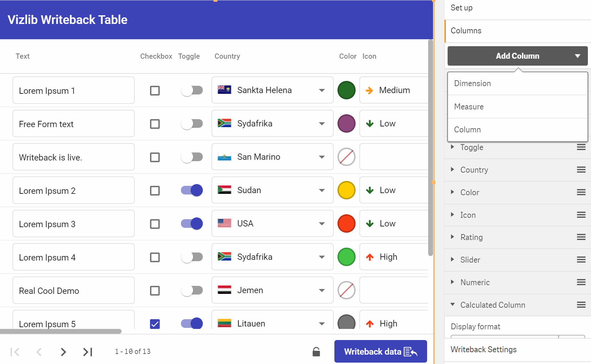Click the High icon cell for Lorem Ipsum 5
The width and height of the screenshot is (591, 364).
[x=394, y=320]
